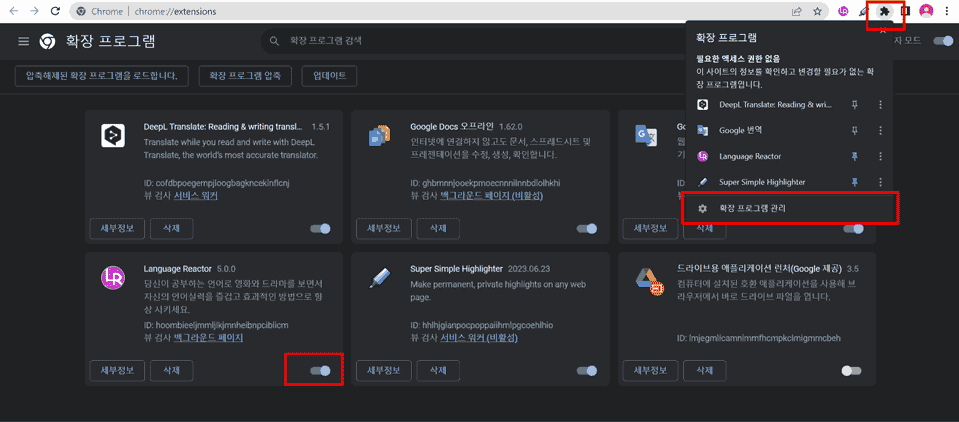The height and width of the screenshot is (422, 959).
Task: Unpin Super Simple Highlighter in the extensions popup
Action: click(855, 182)
